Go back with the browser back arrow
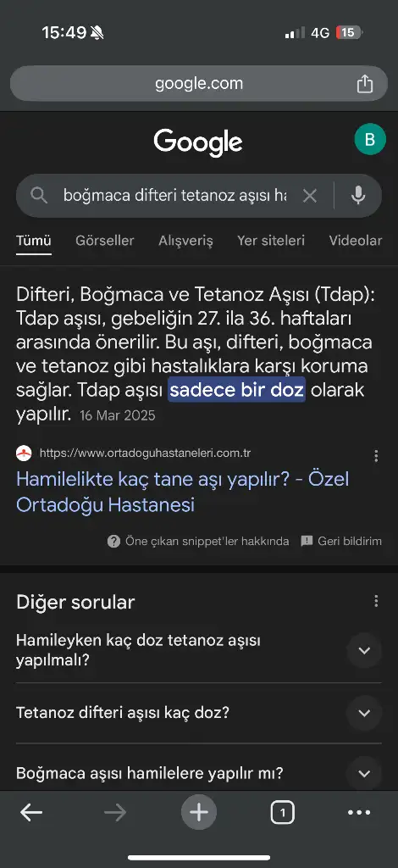This screenshot has width=398, height=868. [31, 812]
